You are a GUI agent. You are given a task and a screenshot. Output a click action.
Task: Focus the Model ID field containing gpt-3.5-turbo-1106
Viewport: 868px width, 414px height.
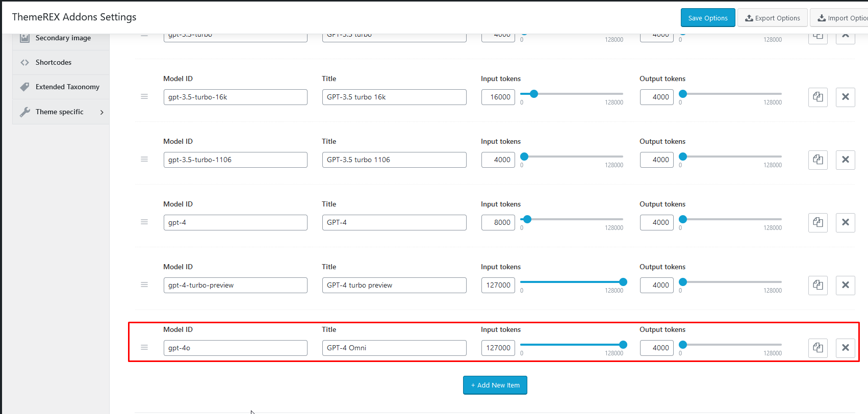pos(236,160)
